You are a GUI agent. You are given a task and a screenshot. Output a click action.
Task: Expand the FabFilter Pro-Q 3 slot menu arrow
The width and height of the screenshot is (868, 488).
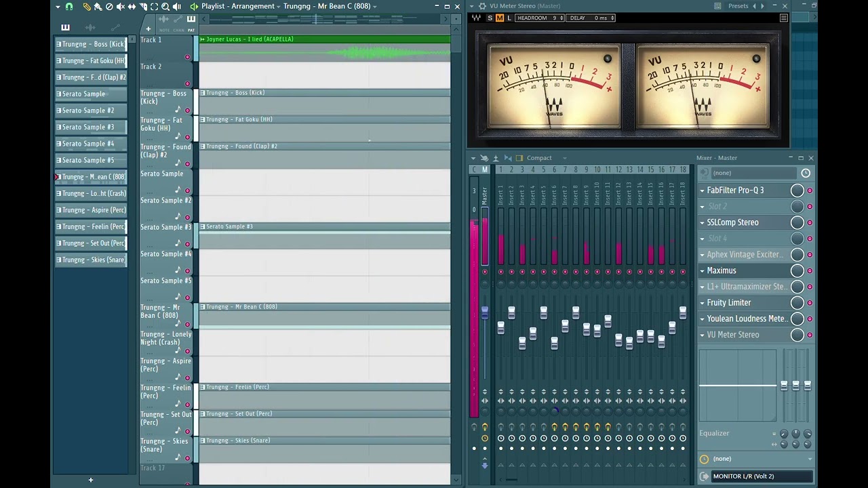click(x=703, y=190)
